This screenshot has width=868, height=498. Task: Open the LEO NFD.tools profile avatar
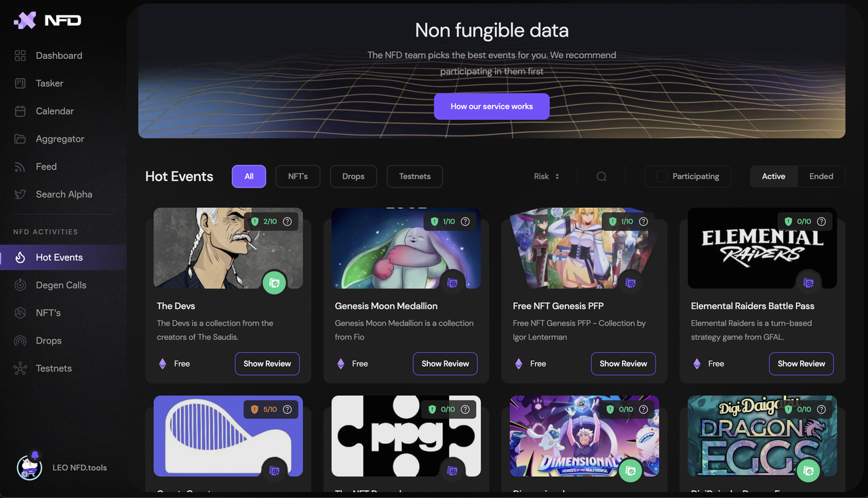click(29, 466)
